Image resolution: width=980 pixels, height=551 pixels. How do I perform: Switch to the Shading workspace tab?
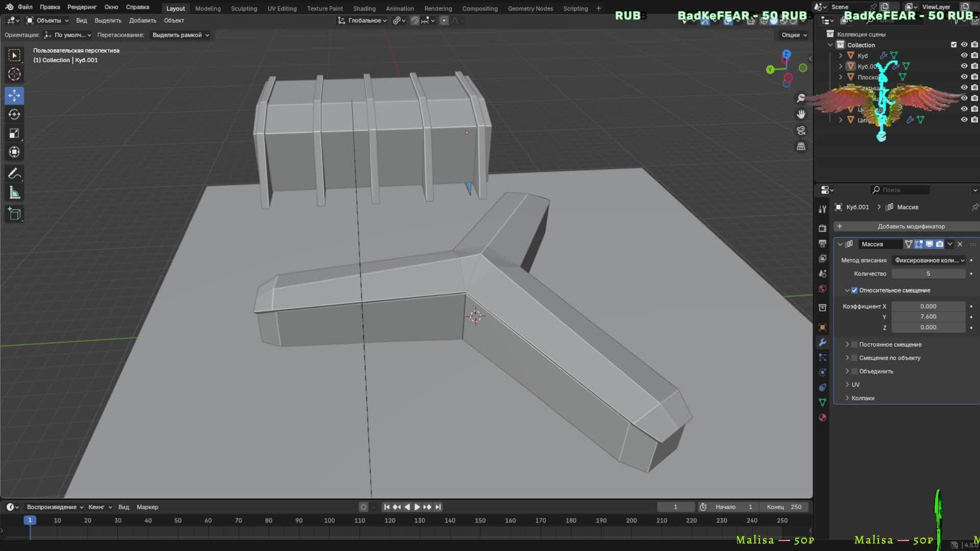tap(364, 8)
